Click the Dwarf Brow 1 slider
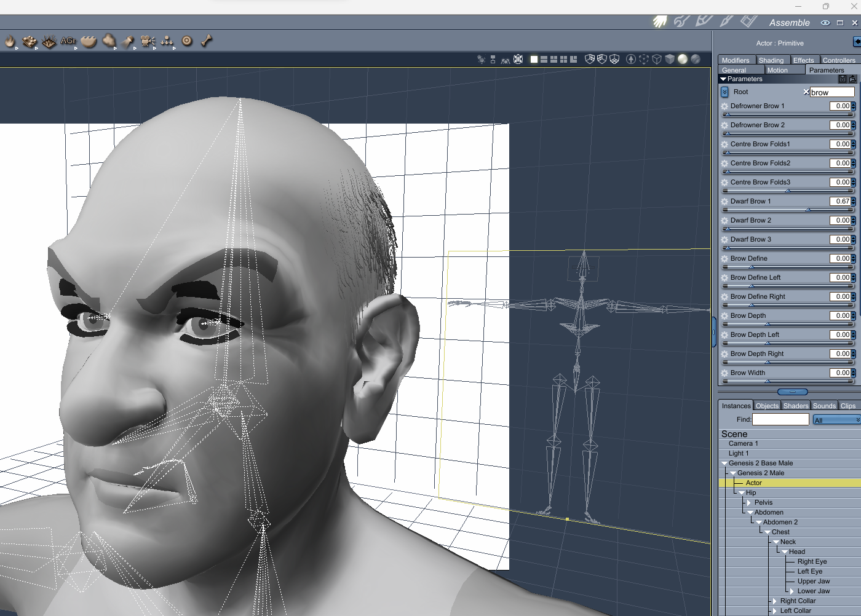This screenshot has height=616, width=861. [788, 210]
